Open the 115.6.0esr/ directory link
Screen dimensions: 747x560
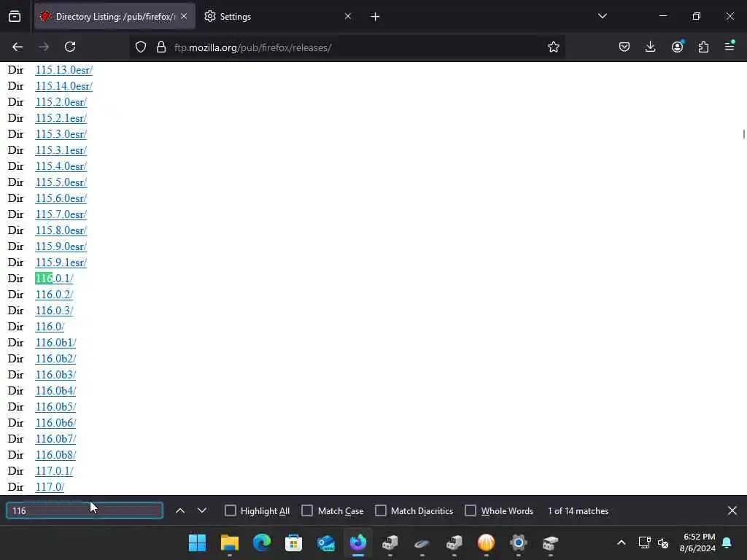tap(61, 198)
